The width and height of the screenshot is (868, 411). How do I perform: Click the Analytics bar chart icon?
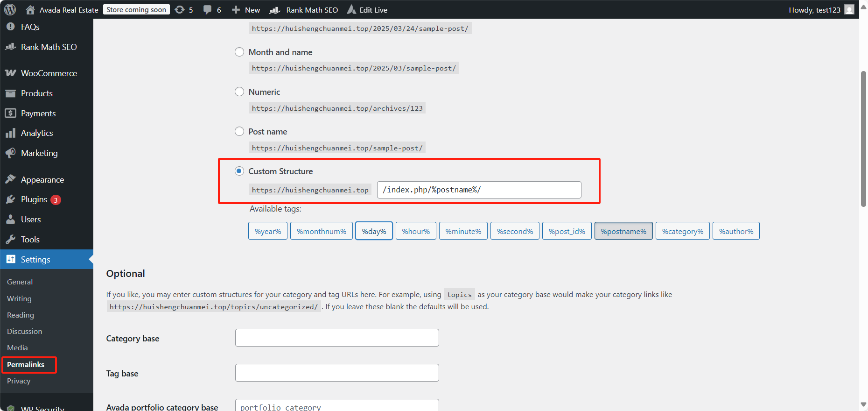click(x=10, y=134)
